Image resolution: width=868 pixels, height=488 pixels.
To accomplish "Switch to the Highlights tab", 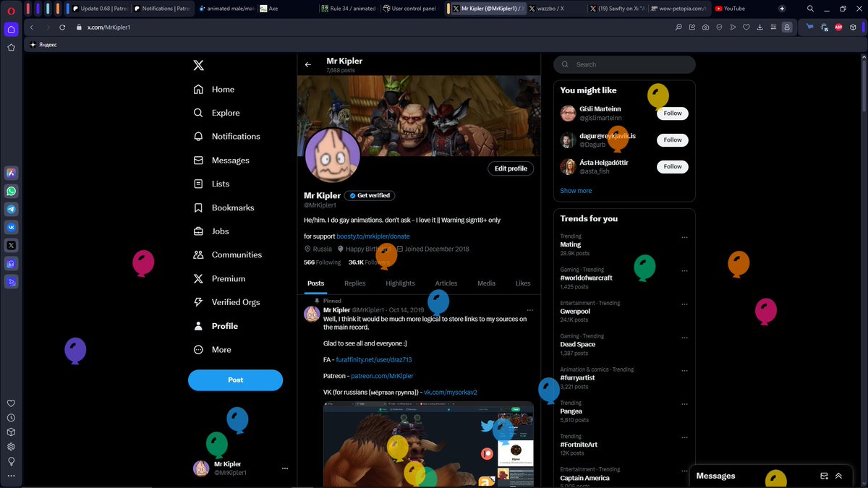I will click(x=400, y=283).
